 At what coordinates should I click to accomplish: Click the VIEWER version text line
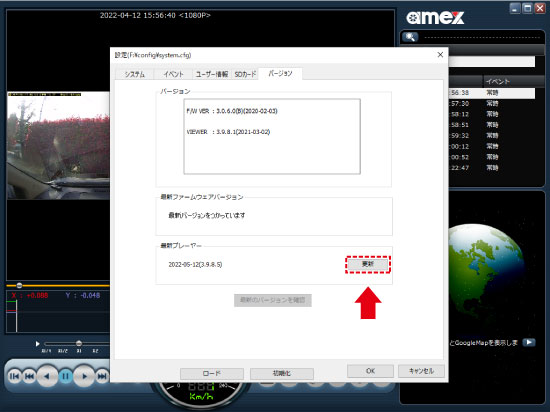(x=228, y=132)
